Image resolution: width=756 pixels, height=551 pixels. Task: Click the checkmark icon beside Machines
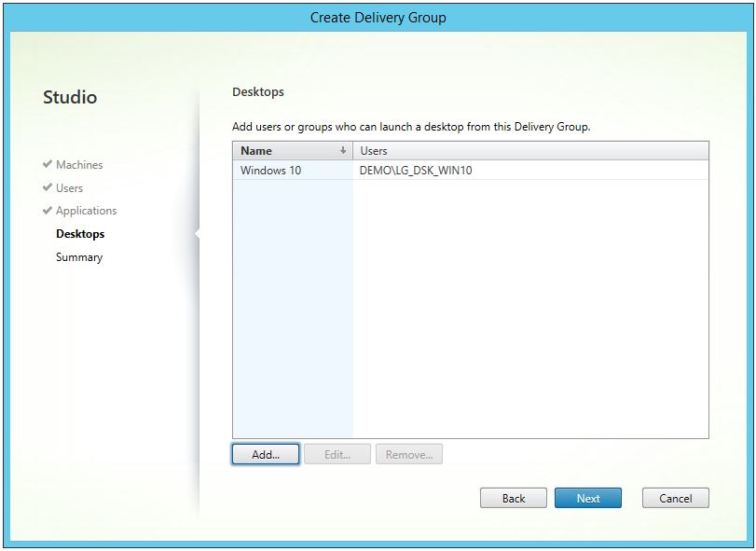[x=48, y=165]
